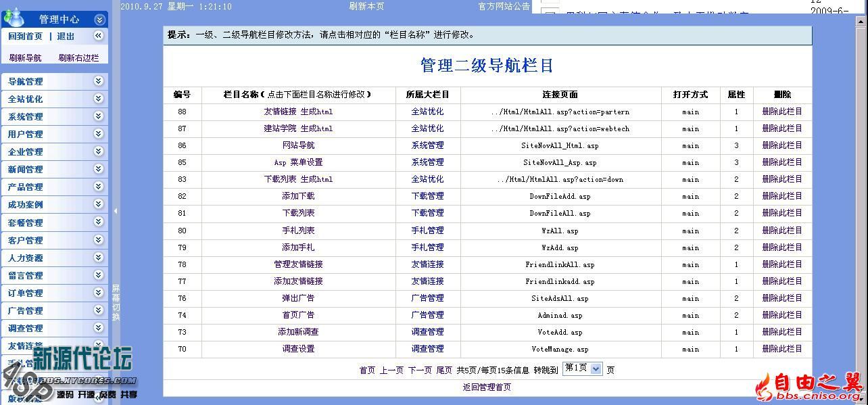Select the link text SiteAdsAll.asp
This screenshot has width=868, height=405.
[x=560, y=298]
